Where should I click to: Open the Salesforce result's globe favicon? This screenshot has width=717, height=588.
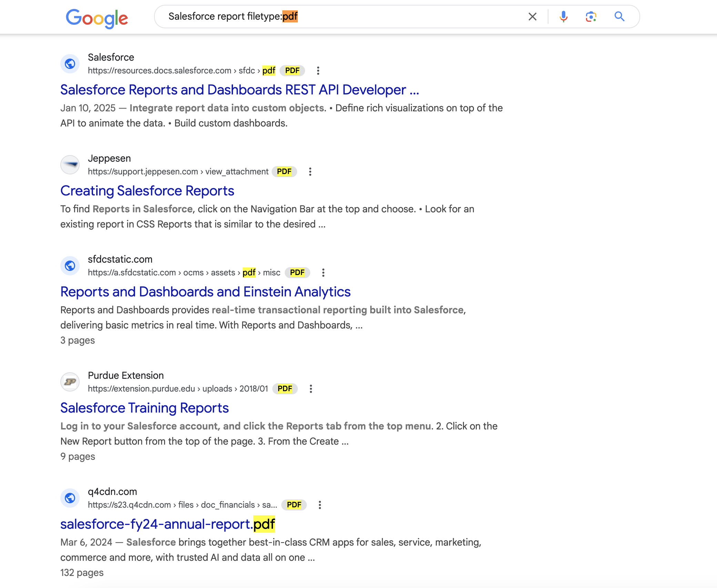(70, 64)
